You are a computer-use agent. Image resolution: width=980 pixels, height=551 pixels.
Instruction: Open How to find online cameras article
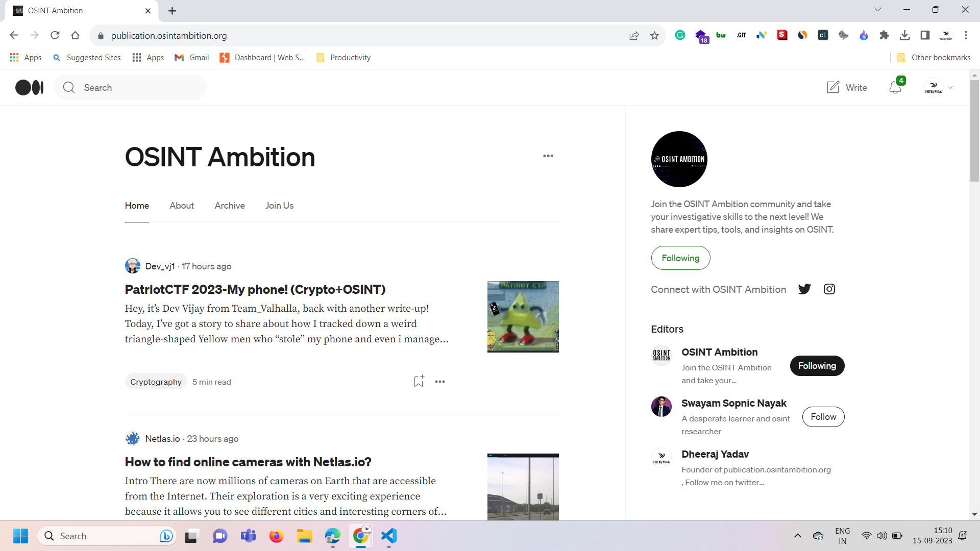(x=248, y=462)
